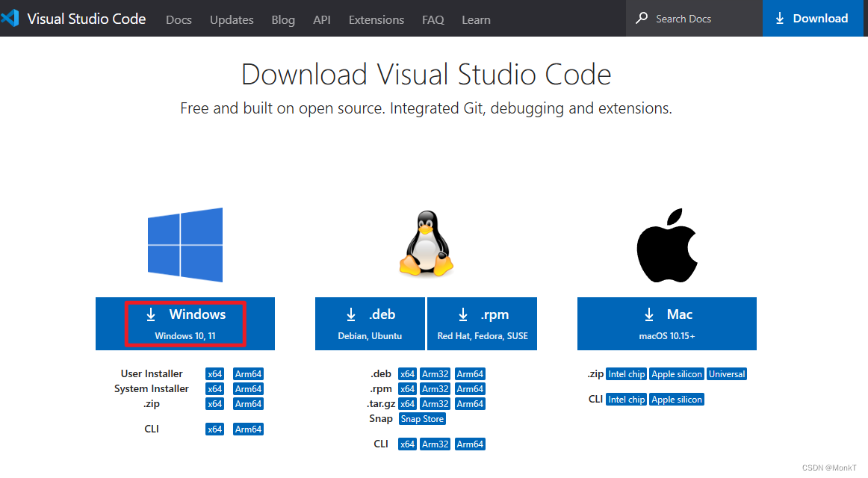The width and height of the screenshot is (868, 478).
Task: Click the 'Download Visual Studio Code' heading
Action: click(427, 74)
